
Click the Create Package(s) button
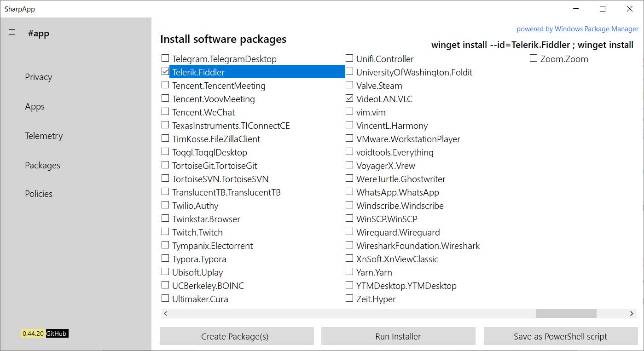[237, 336]
